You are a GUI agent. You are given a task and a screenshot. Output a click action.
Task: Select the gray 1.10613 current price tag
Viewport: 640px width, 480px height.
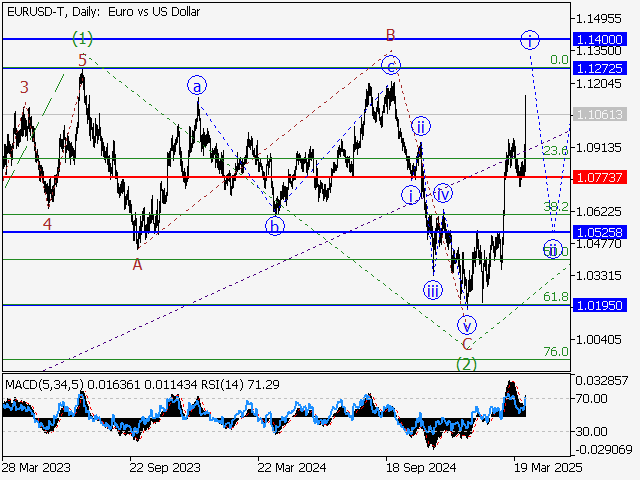click(600, 115)
